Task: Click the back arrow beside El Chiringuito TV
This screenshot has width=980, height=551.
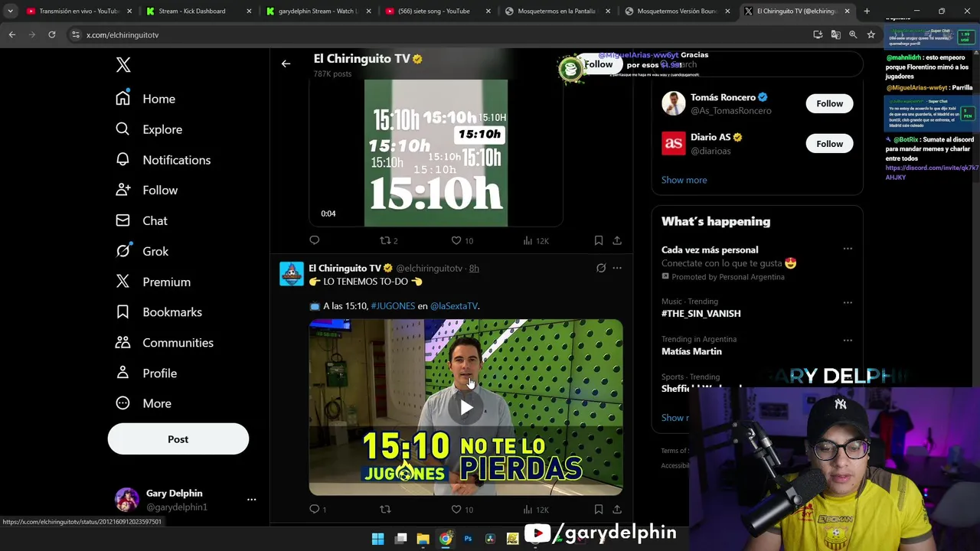Action: click(286, 64)
